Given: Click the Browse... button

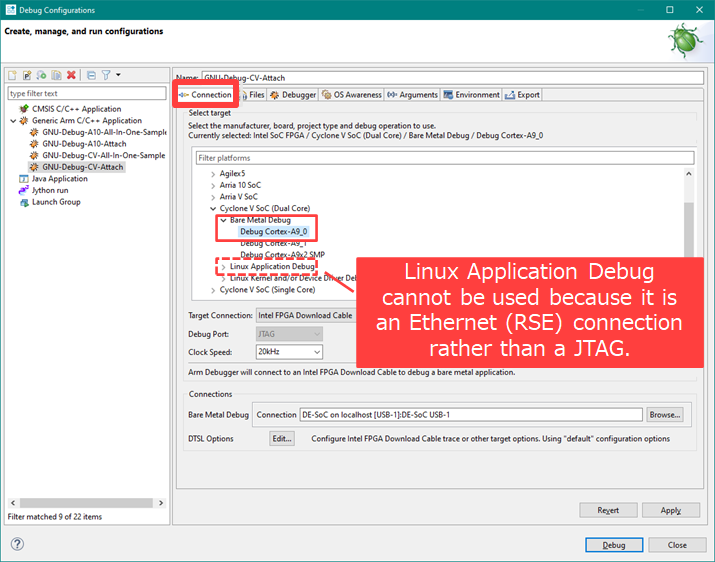Looking at the screenshot, I should tap(664, 414).
